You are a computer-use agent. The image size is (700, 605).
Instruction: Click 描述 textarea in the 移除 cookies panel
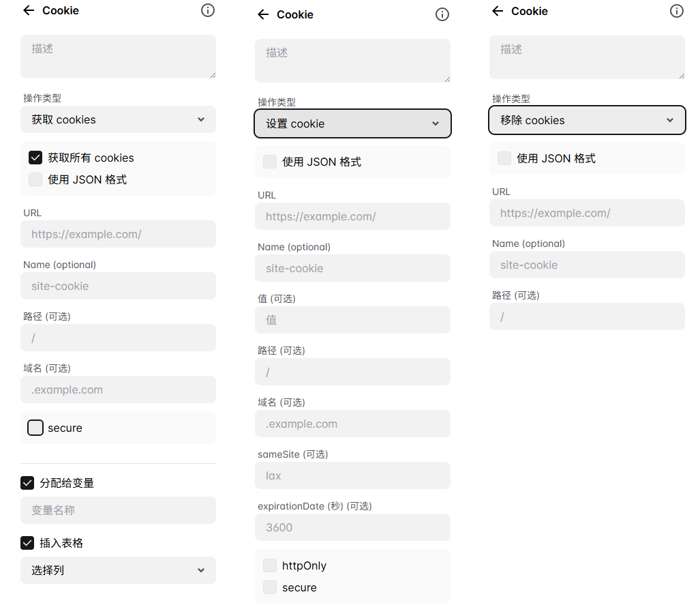(x=587, y=57)
